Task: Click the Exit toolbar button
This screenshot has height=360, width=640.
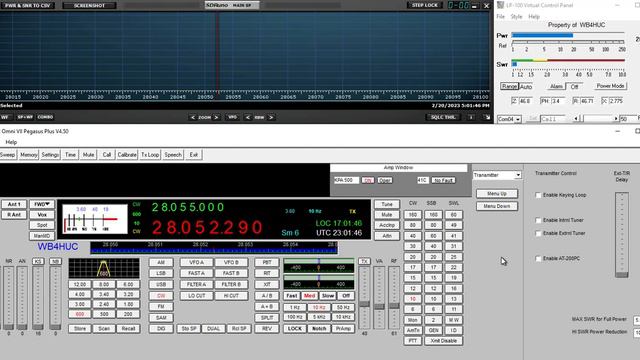Action: pyautogui.click(x=193, y=155)
